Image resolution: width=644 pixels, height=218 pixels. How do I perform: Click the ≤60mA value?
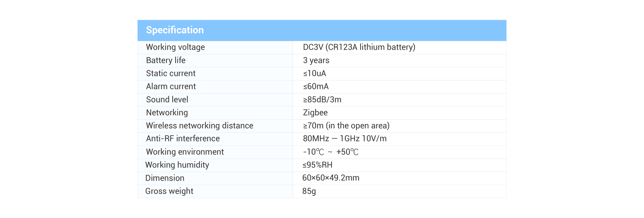tap(316, 86)
